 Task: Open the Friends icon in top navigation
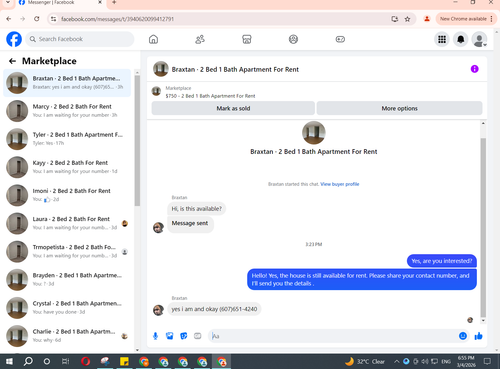(x=200, y=39)
